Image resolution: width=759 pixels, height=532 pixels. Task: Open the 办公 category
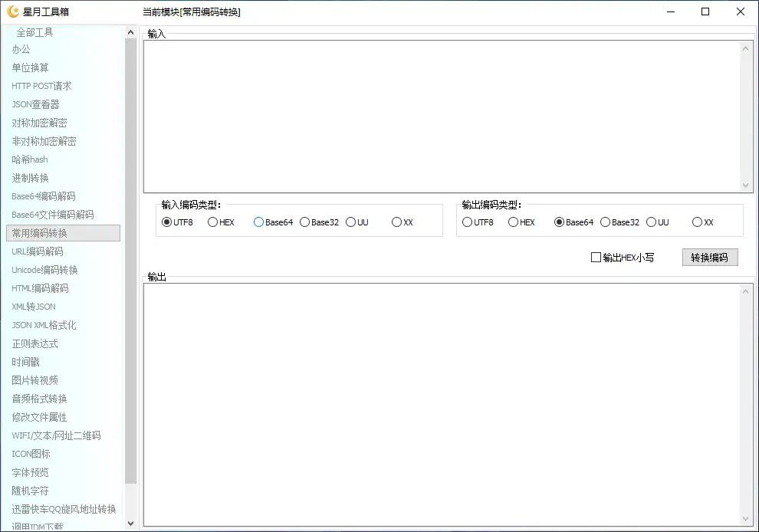click(21, 49)
